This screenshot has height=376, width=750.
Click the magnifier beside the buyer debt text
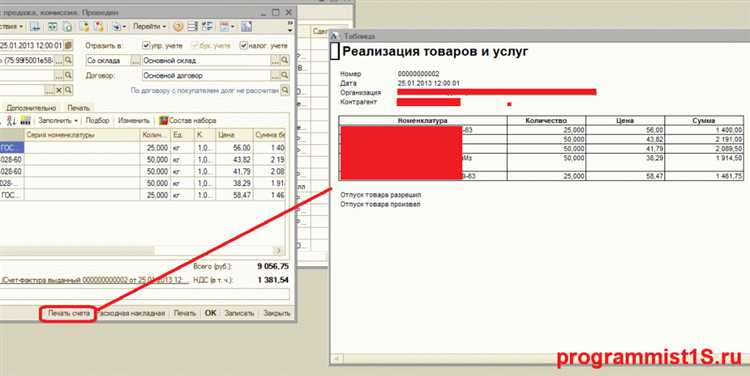pyautogui.click(x=285, y=90)
